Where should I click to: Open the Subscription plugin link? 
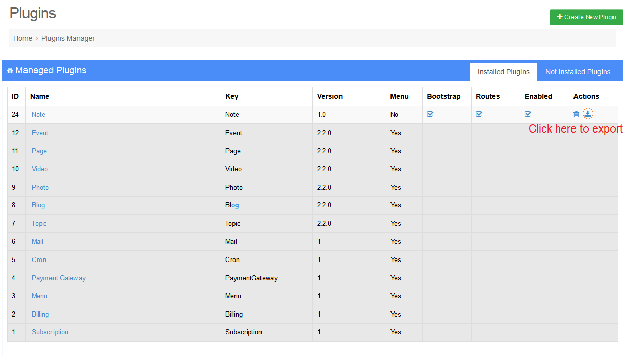coord(50,332)
